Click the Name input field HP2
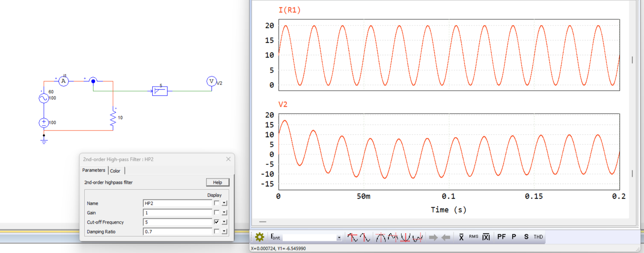This screenshot has height=253, width=644. pyautogui.click(x=177, y=203)
